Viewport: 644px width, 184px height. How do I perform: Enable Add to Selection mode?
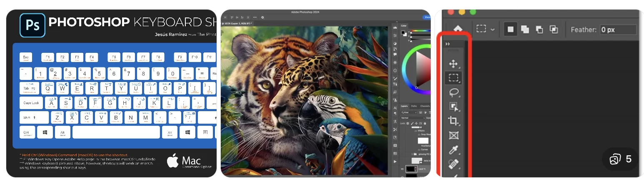pyautogui.click(x=524, y=30)
